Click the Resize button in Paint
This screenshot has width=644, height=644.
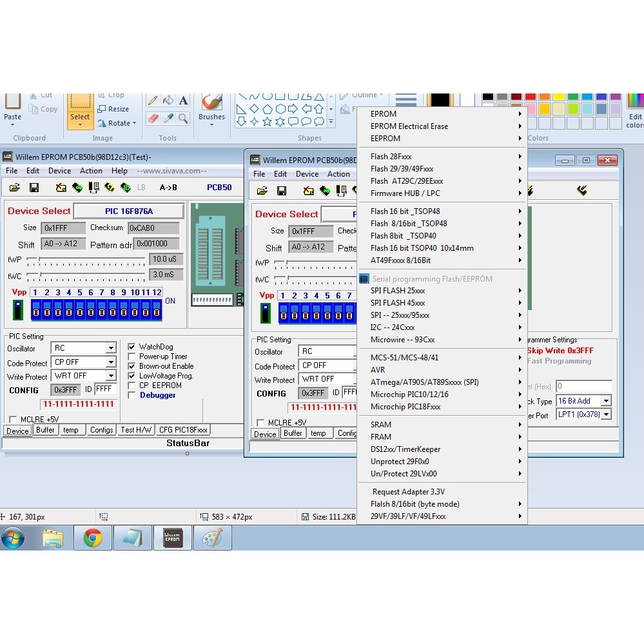pyautogui.click(x=113, y=109)
